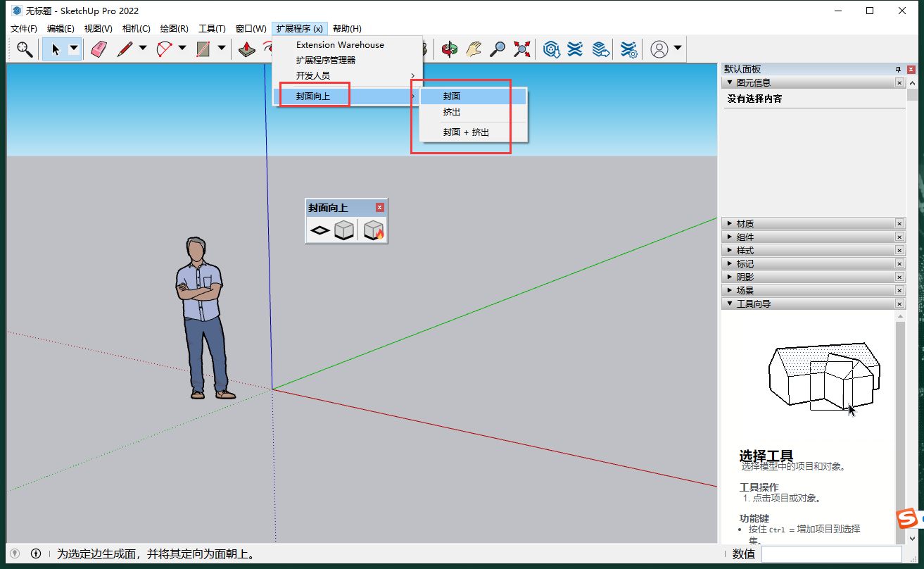
Task: Open the account profile dropdown arrow
Action: 678,49
